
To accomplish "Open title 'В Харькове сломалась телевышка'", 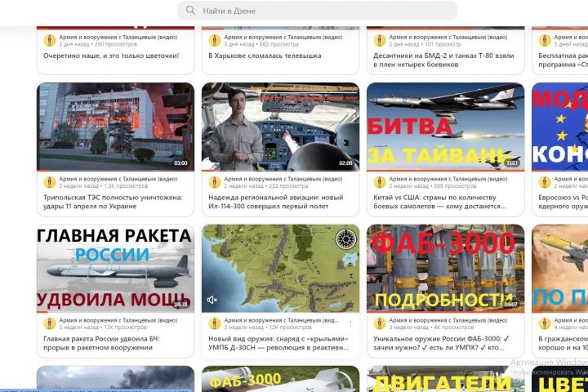I will click(265, 56).
